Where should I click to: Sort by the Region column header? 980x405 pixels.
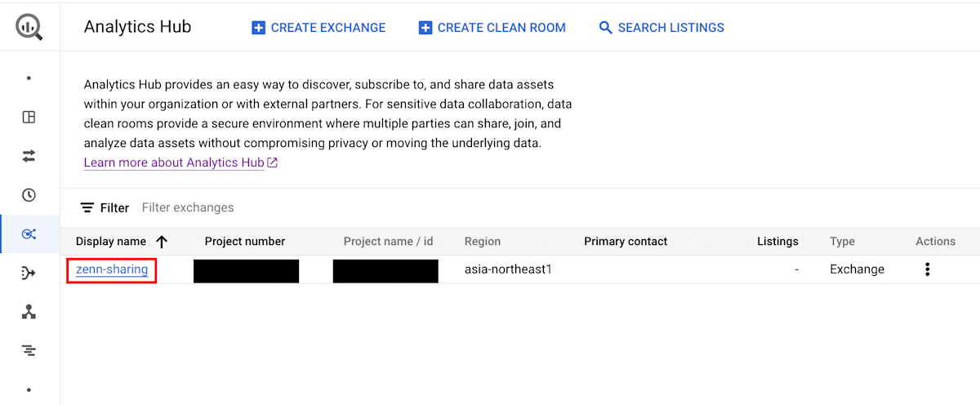click(x=483, y=241)
